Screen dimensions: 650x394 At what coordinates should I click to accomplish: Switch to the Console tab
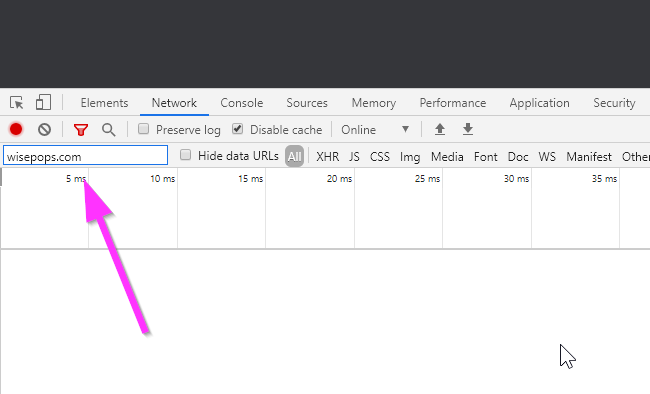(242, 103)
